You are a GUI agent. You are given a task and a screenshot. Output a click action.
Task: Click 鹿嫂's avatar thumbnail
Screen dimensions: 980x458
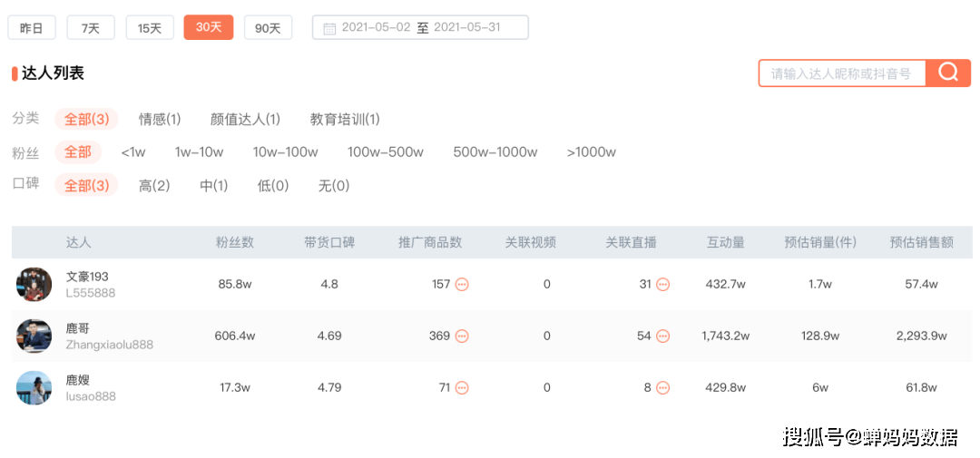coord(34,388)
